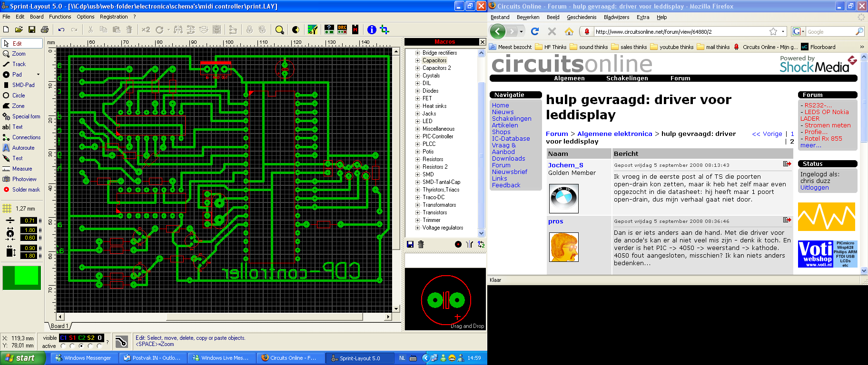Save the layout with the floppy icon
Screen dimensions: 868x365
click(31, 29)
